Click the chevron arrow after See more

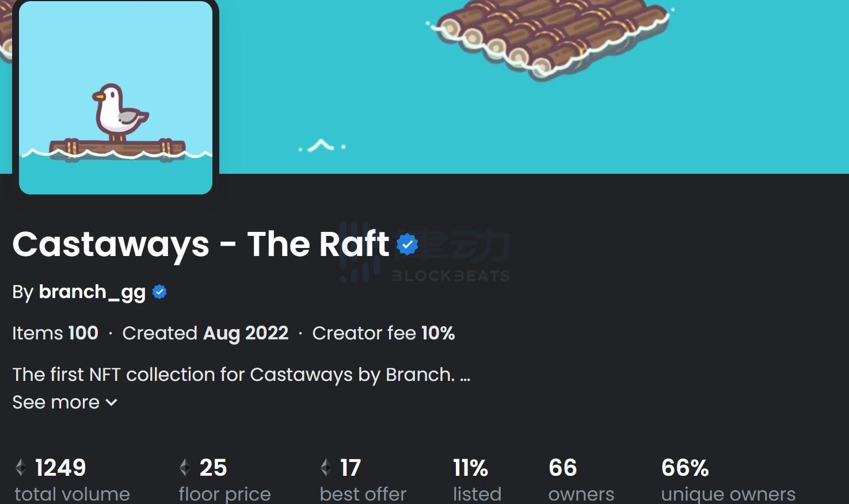[x=112, y=402]
